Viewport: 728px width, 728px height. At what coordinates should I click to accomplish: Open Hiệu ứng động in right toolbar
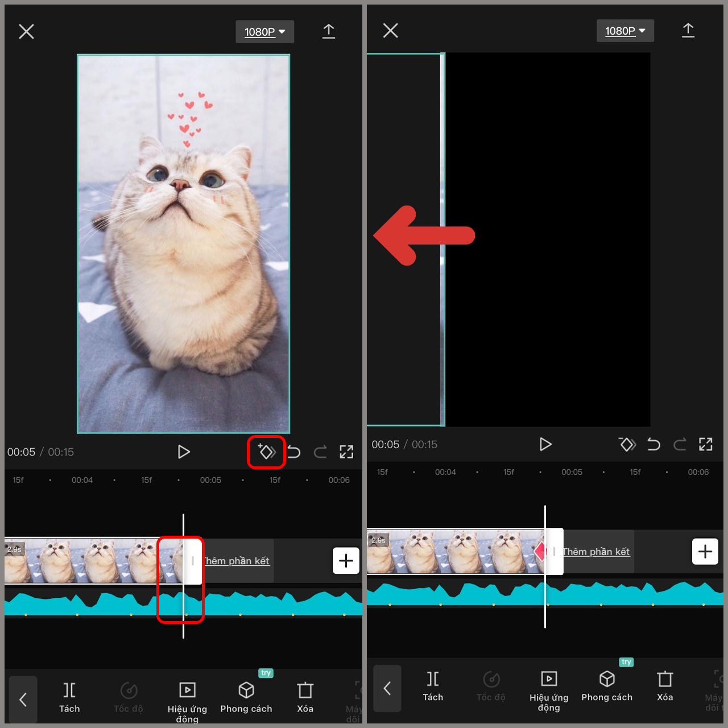click(549, 691)
